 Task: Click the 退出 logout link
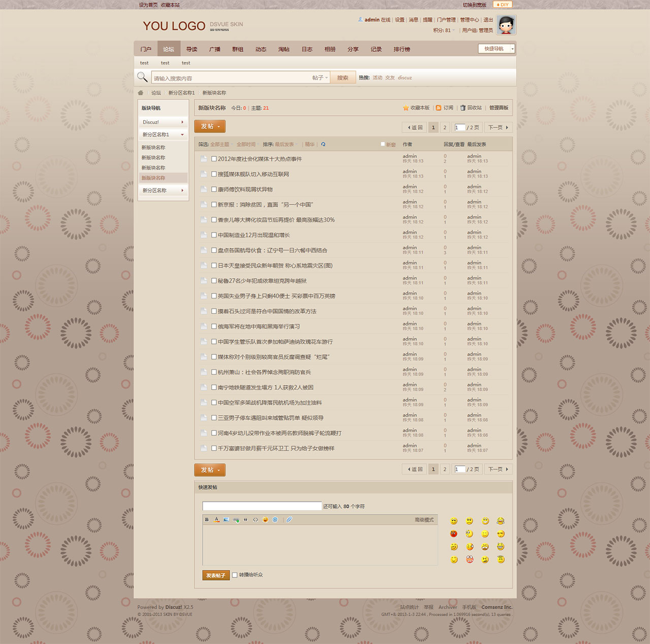[488, 20]
